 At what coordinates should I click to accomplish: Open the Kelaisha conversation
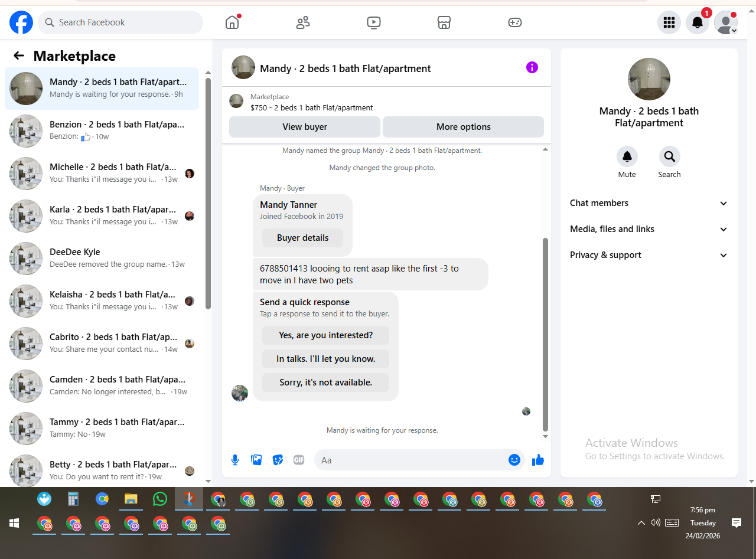pos(102,301)
